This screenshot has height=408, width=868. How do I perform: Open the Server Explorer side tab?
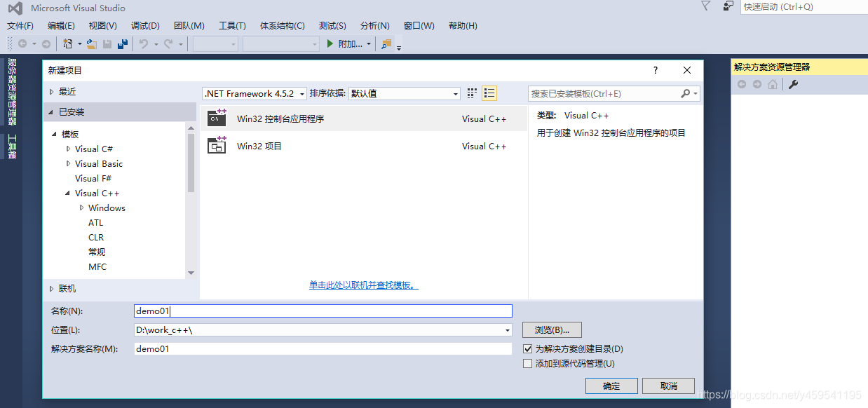click(x=12, y=91)
